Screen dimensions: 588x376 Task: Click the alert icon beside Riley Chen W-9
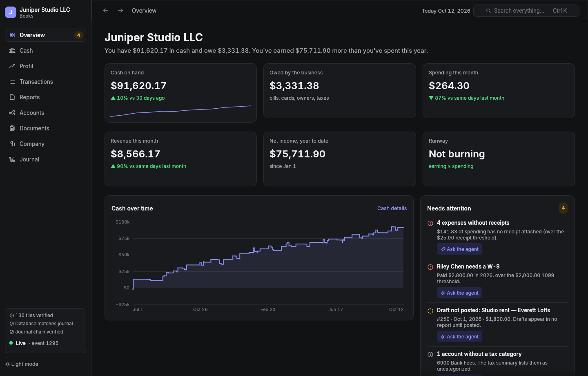coord(430,267)
